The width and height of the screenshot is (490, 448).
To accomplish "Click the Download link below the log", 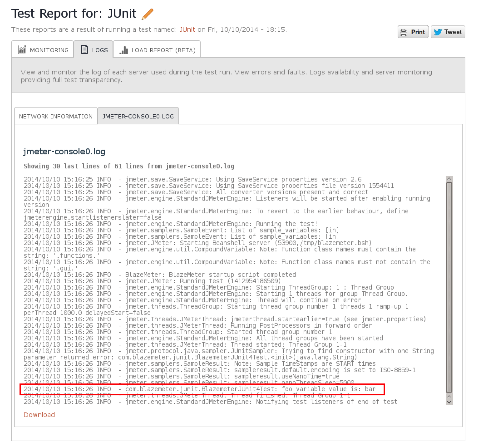I will (x=39, y=415).
